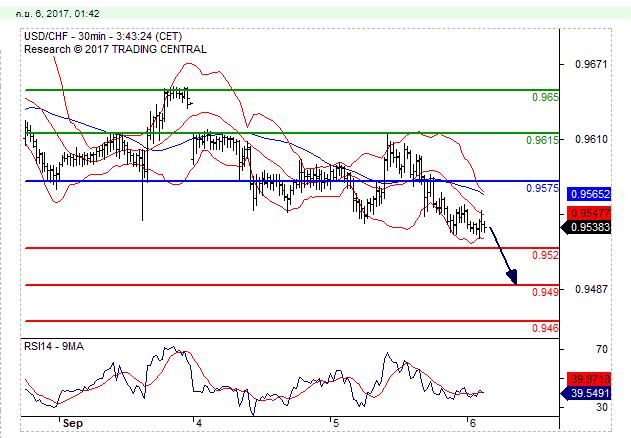The image size is (631, 438).
Task: Click the 0.965 green resistance label
Action: [x=545, y=97]
